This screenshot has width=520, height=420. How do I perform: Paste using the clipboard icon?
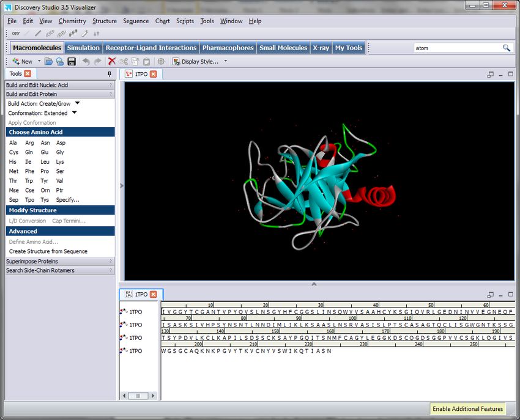click(x=147, y=62)
